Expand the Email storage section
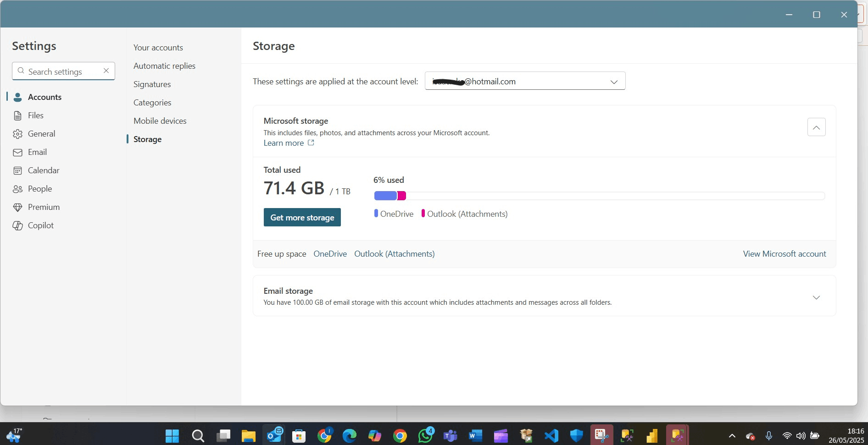 coord(816,297)
